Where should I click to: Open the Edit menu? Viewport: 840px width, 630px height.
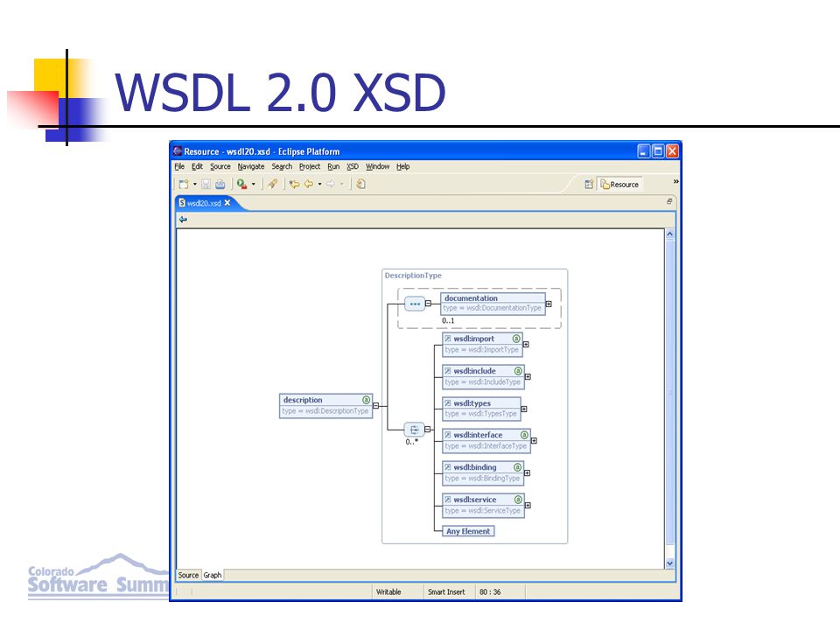coord(197,166)
